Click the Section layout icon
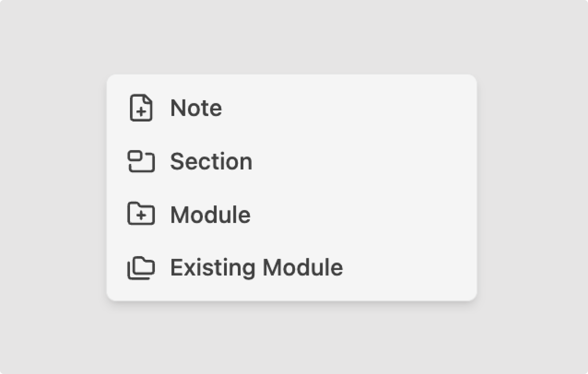588x374 pixels. [x=141, y=161]
